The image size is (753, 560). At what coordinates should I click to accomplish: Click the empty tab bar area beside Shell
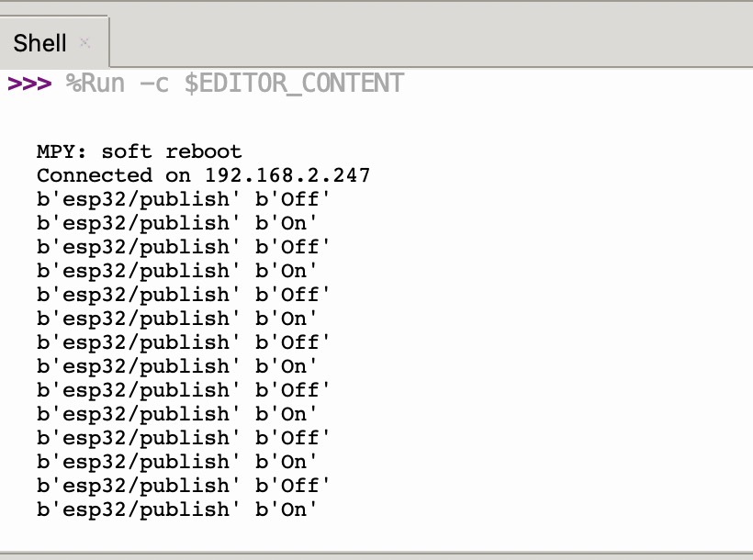[432, 42]
